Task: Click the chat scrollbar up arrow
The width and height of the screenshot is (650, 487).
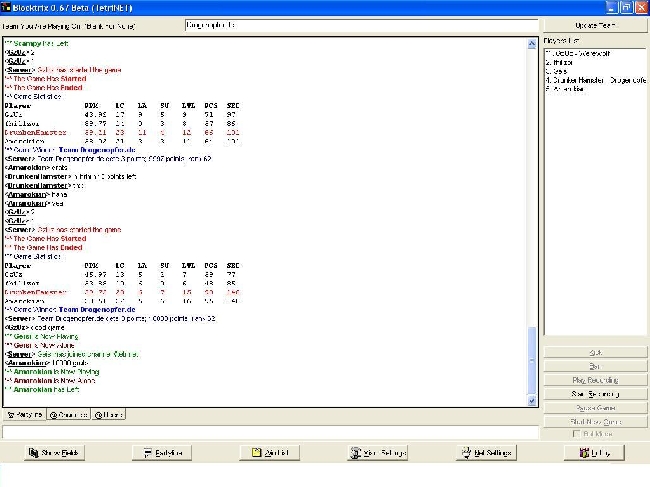Action: pos(532,44)
